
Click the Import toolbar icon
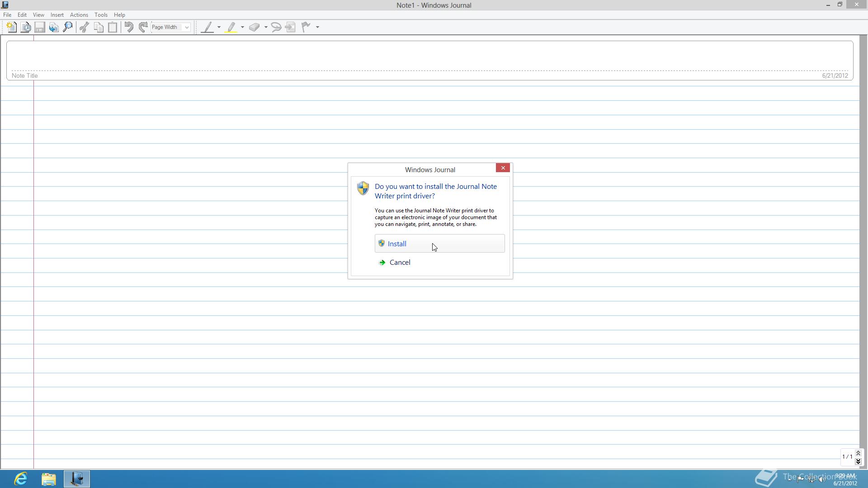[x=54, y=27]
